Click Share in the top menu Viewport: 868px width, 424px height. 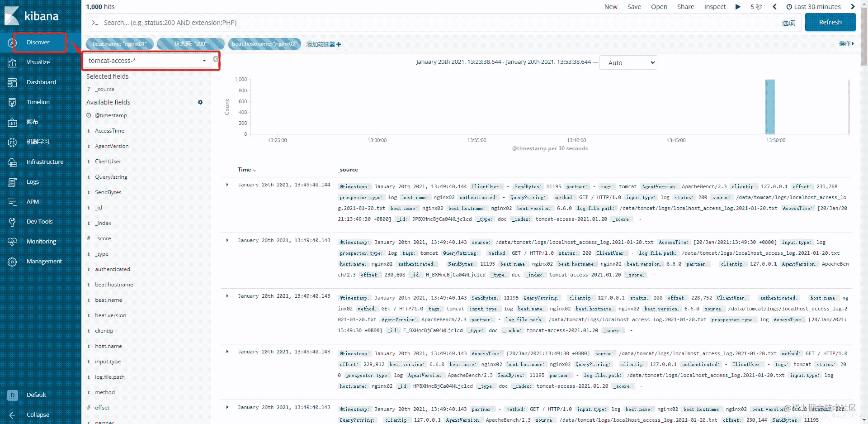point(685,7)
